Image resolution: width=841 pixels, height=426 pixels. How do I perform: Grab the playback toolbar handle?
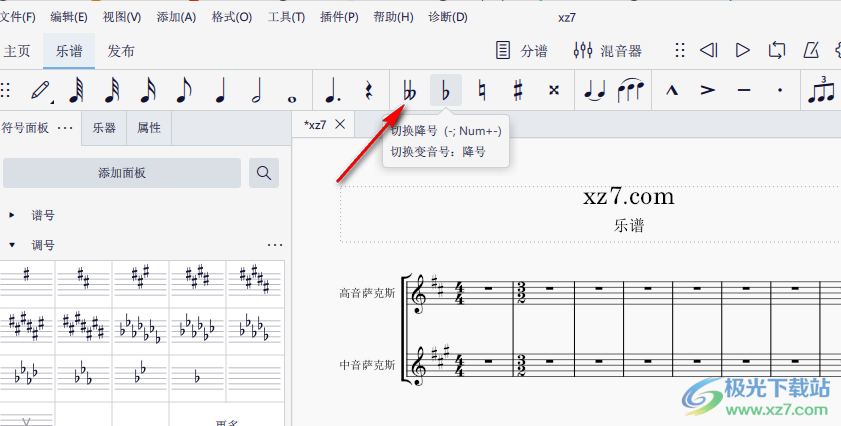coord(680,50)
